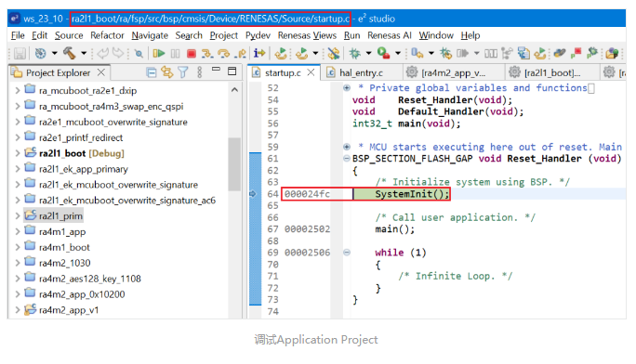The width and height of the screenshot is (636, 364).
Task: Click the hammer Build icon
Action: point(69,53)
